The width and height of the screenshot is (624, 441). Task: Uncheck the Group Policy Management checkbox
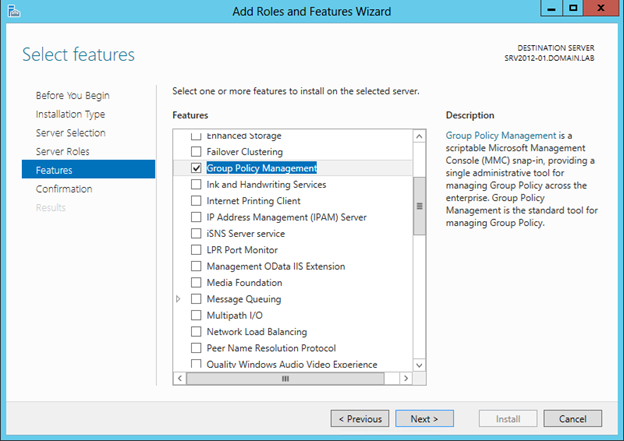(x=196, y=168)
